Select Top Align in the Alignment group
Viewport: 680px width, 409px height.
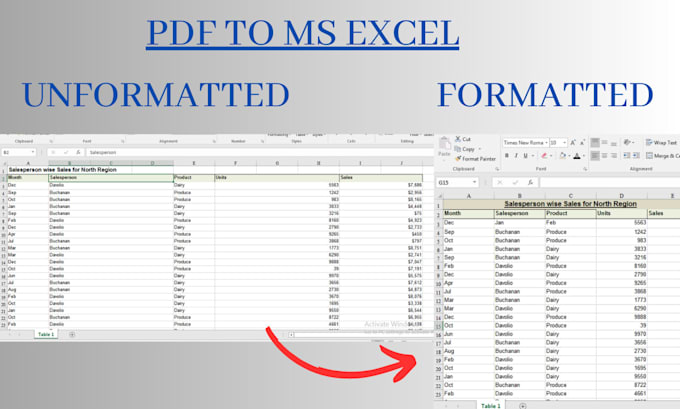(595, 142)
